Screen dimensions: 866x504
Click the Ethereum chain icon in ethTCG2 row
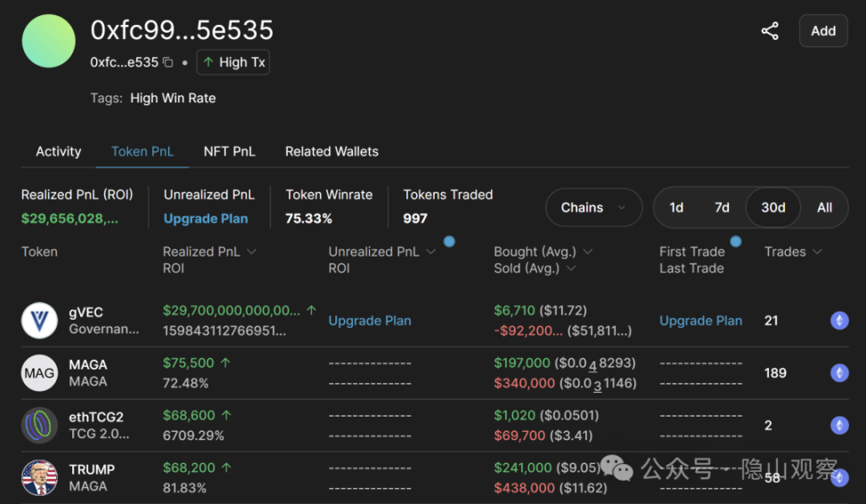click(x=839, y=425)
